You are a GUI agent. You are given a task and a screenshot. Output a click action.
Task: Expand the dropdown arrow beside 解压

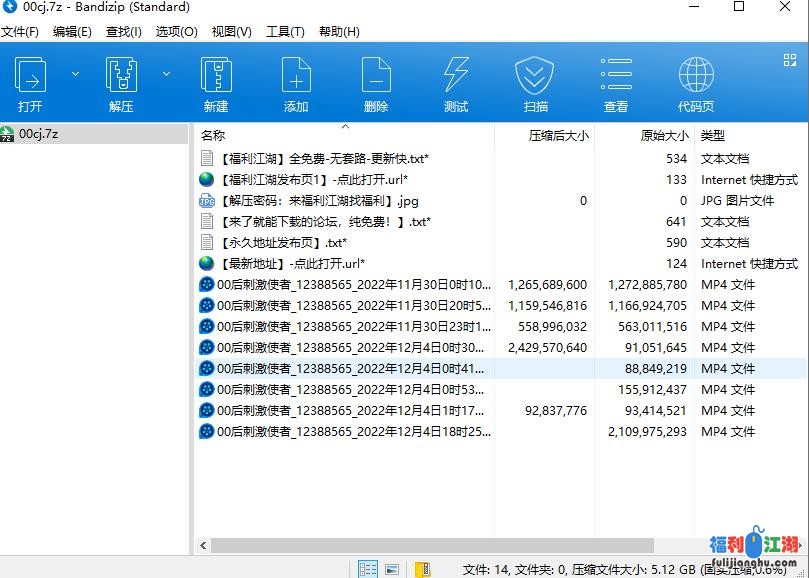(166, 74)
